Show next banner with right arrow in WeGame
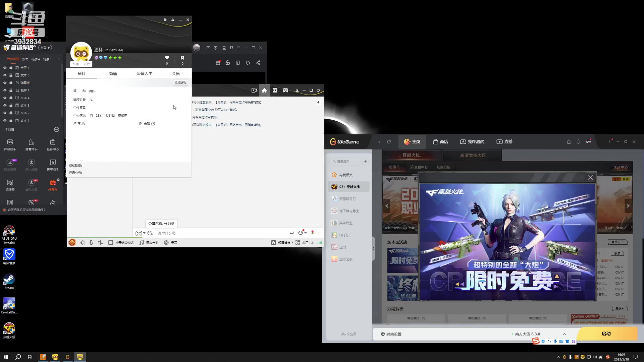 click(x=628, y=206)
